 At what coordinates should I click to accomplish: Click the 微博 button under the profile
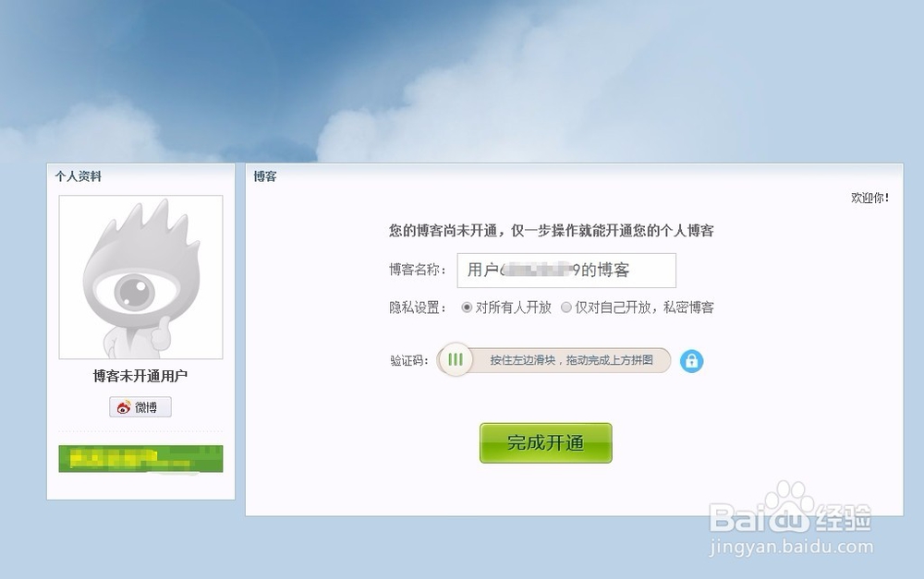140,407
